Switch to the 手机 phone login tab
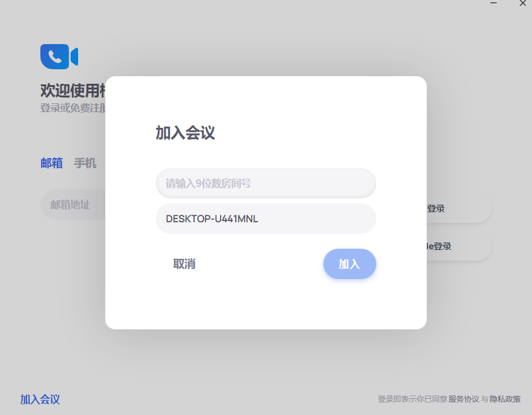The height and width of the screenshot is (415, 532). (84, 162)
